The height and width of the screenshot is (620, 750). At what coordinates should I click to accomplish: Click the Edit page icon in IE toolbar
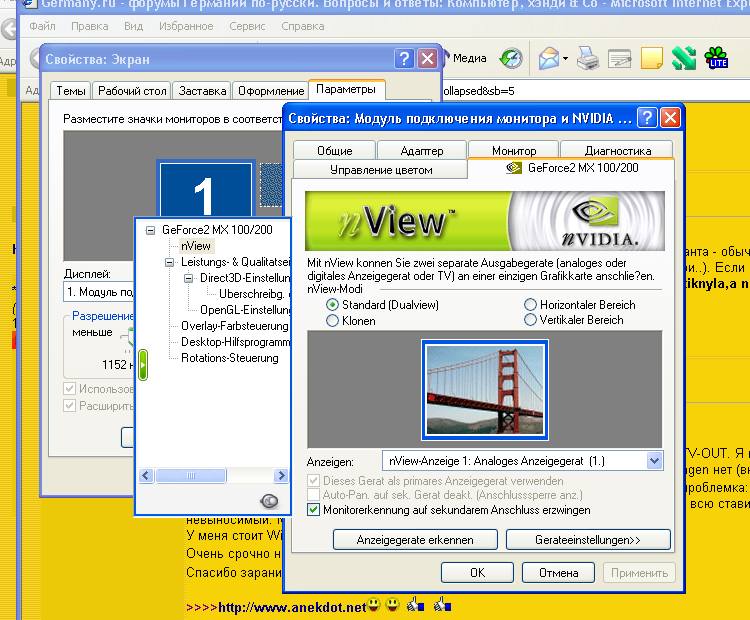tap(619, 59)
